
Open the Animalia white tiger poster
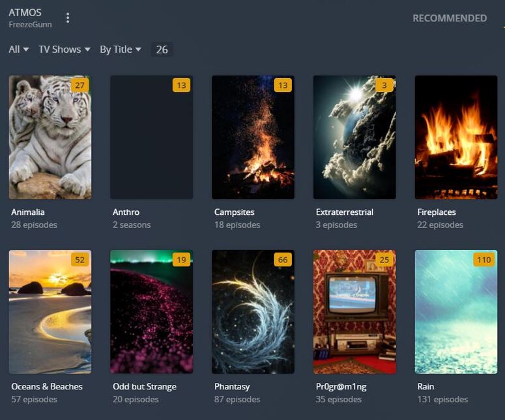pyautogui.click(x=50, y=137)
